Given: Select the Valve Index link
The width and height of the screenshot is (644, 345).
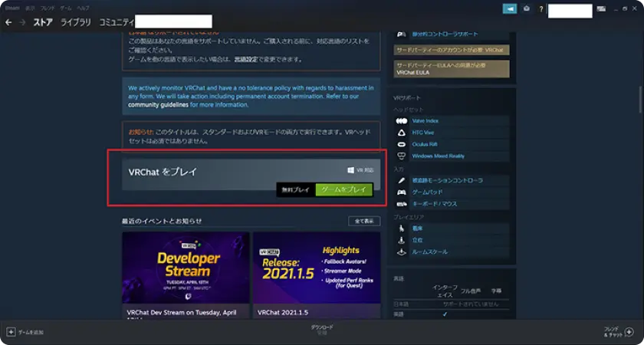Looking at the screenshot, I should [425, 121].
